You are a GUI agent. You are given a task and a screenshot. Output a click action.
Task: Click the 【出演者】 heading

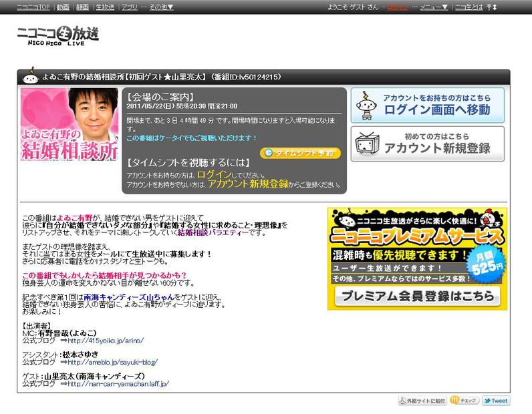click(x=37, y=326)
